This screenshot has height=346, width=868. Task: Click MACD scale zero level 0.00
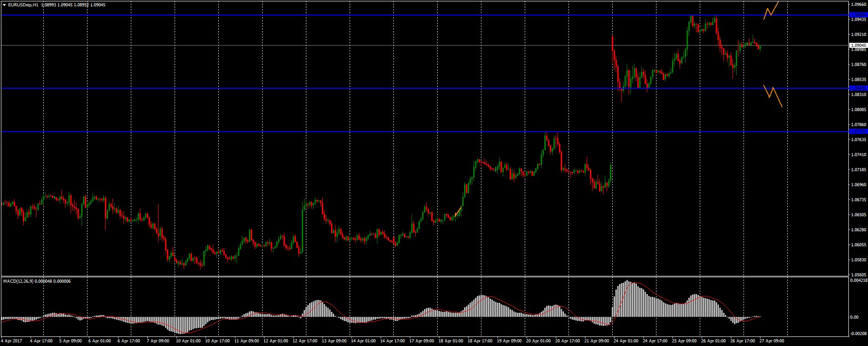pyautogui.click(x=855, y=317)
